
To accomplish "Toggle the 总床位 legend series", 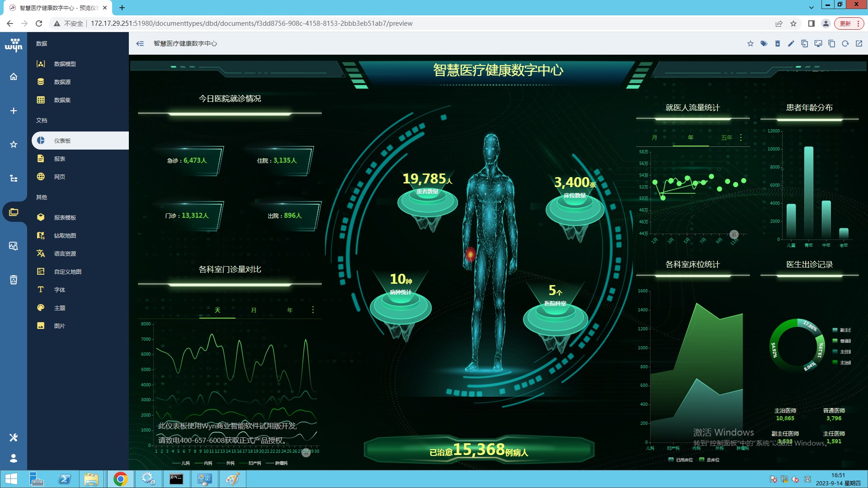I will point(709,460).
